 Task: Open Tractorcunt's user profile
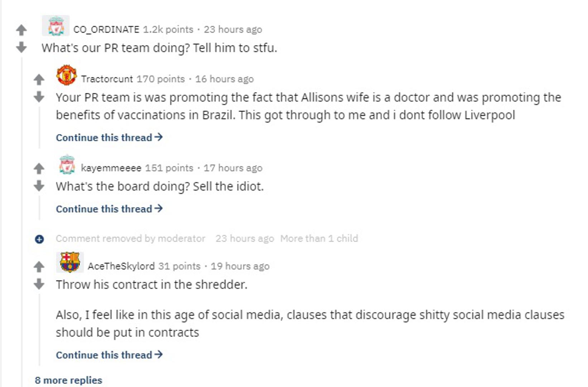(x=107, y=79)
